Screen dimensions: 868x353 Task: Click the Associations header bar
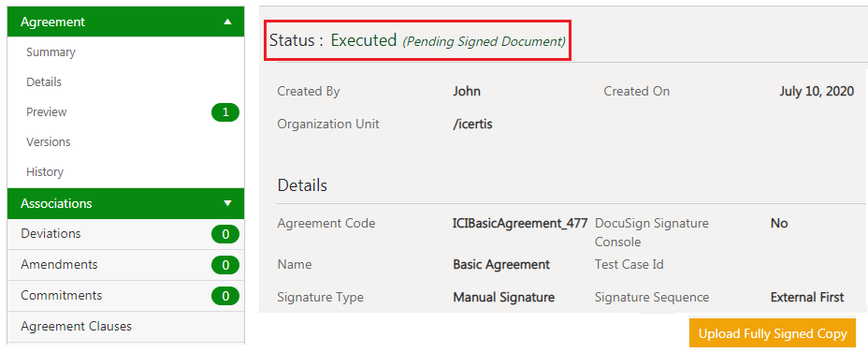coord(125,203)
